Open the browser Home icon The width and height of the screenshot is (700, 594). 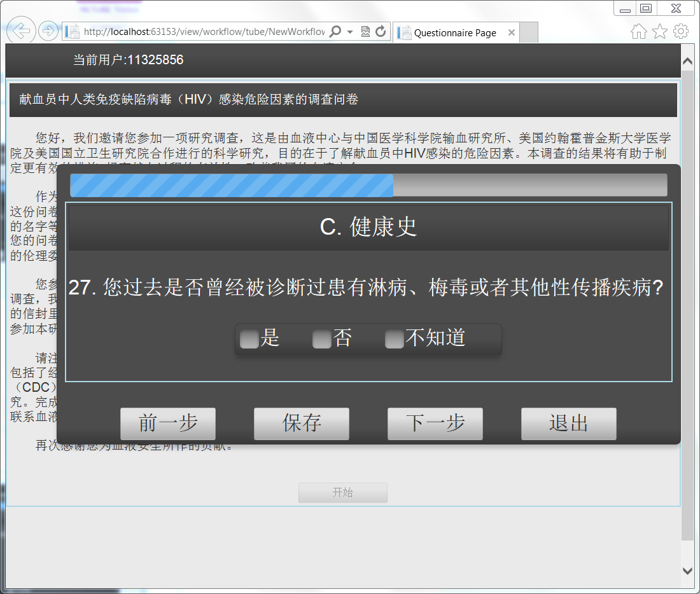point(638,31)
